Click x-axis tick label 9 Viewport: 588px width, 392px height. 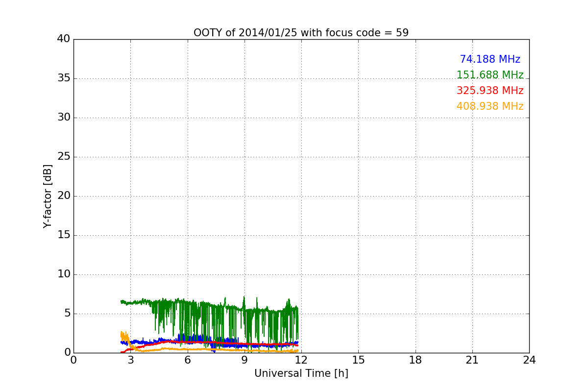tap(245, 360)
